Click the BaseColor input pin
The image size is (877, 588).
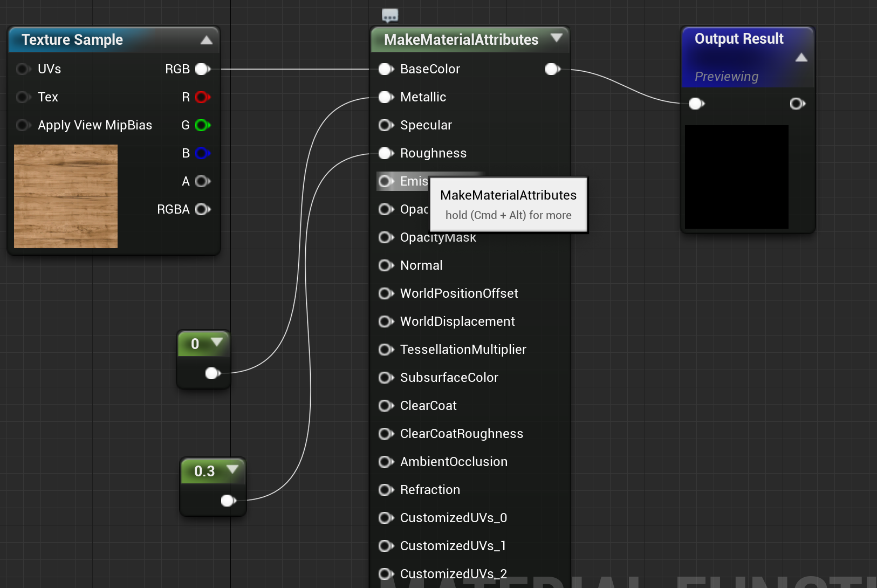click(386, 69)
